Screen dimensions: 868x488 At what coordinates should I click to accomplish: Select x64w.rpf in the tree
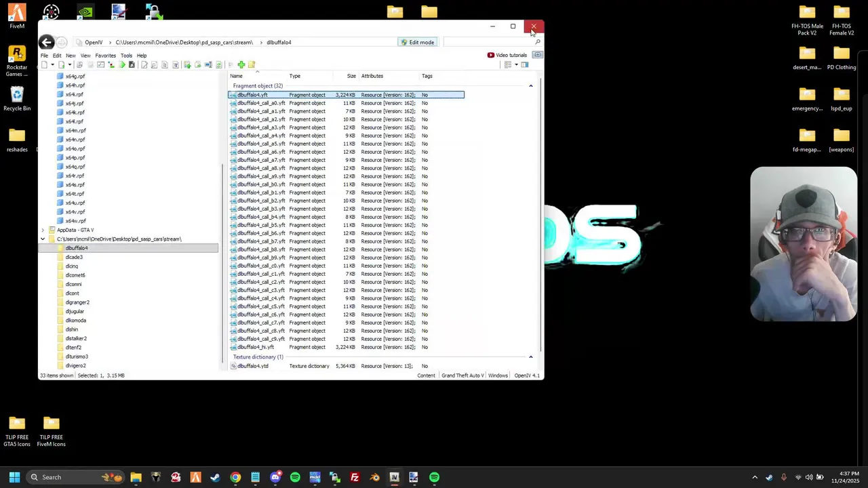(75, 221)
